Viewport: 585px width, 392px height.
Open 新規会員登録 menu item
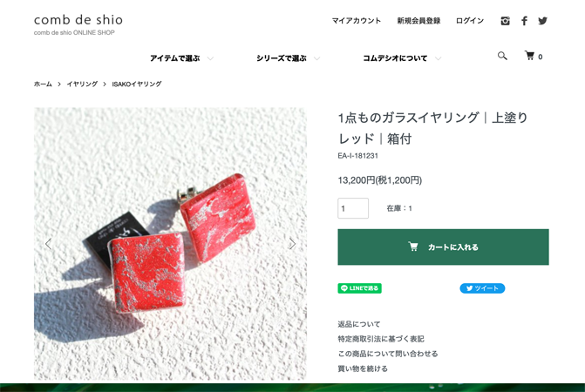coord(418,21)
